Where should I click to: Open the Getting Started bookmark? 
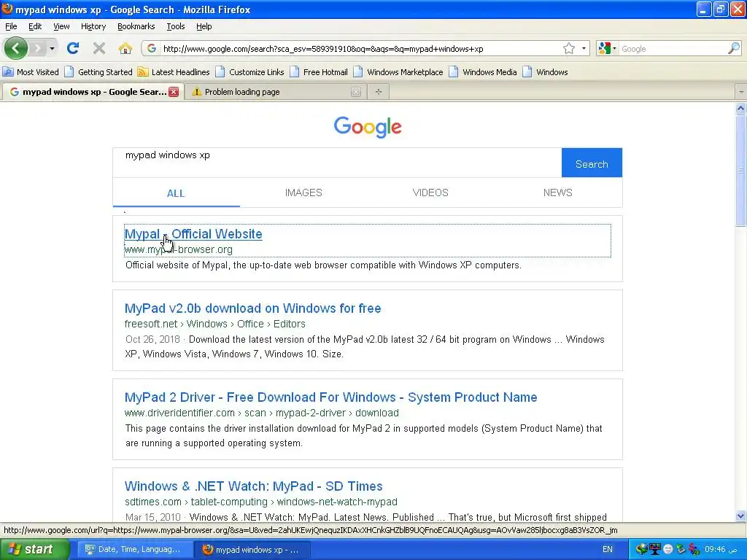tap(98, 72)
